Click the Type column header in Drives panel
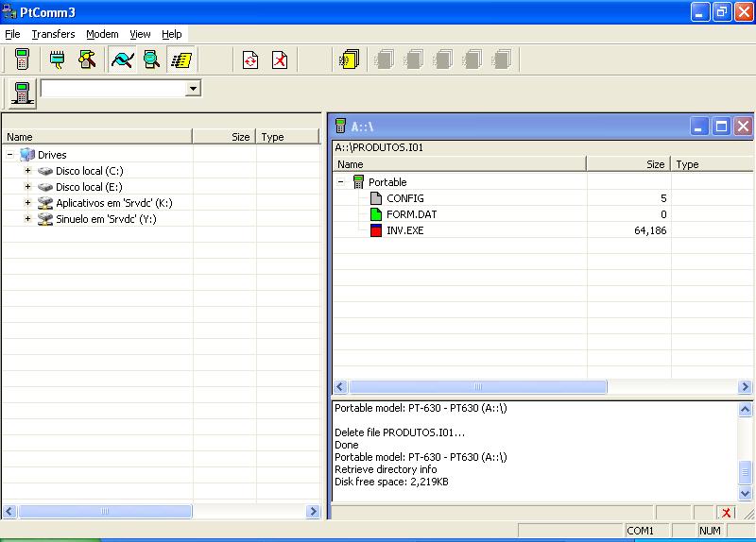The image size is (756, 542). (x=287, y=137)
